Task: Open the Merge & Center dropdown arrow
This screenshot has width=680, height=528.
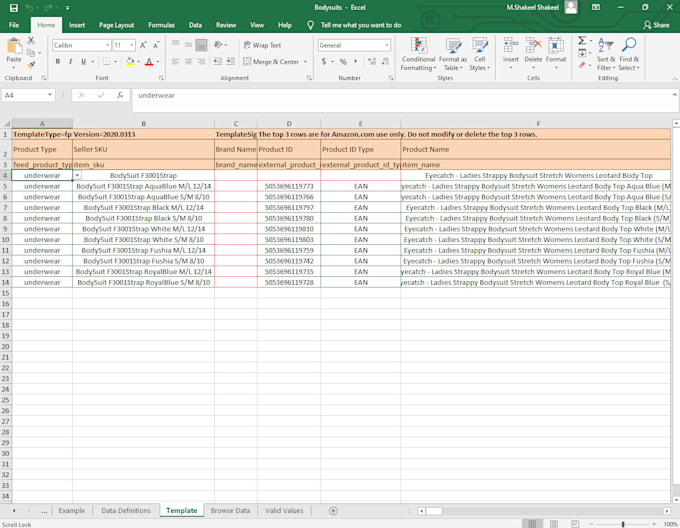Action: click(x=305, y=62)
